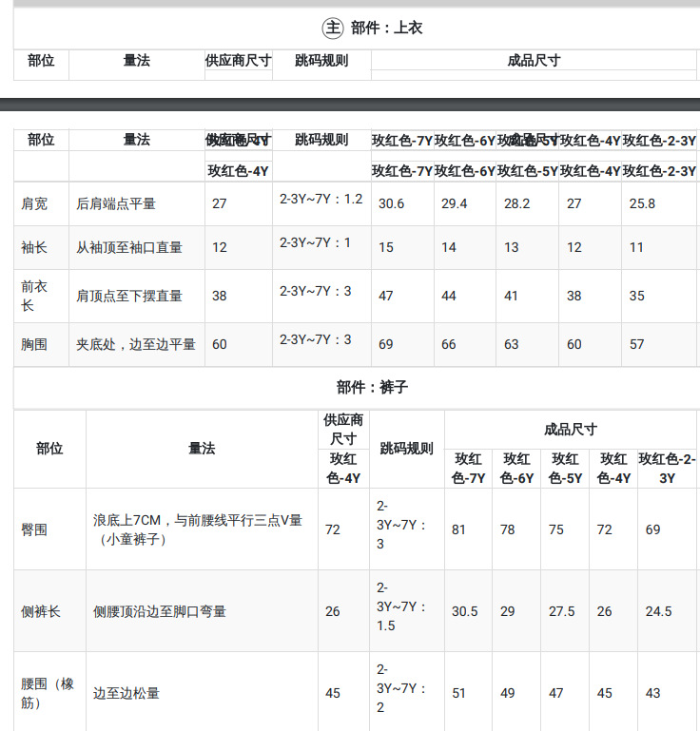700x731 pixels.
Task: Click the 腰围（橡筋）row label
Action: pyautogui.click(x=48, y=693)
